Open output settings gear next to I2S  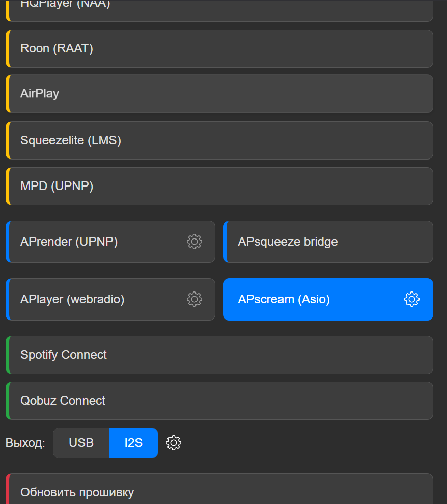[174, 443]
